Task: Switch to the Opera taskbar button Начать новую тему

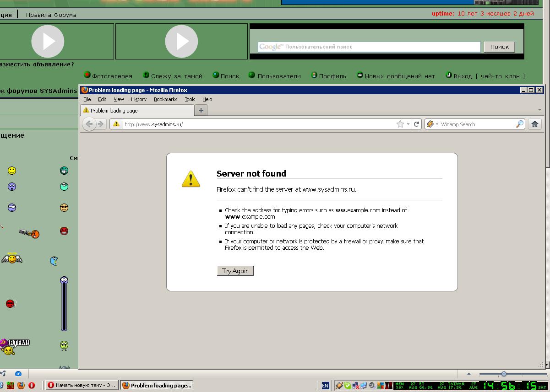Action: 82,385
